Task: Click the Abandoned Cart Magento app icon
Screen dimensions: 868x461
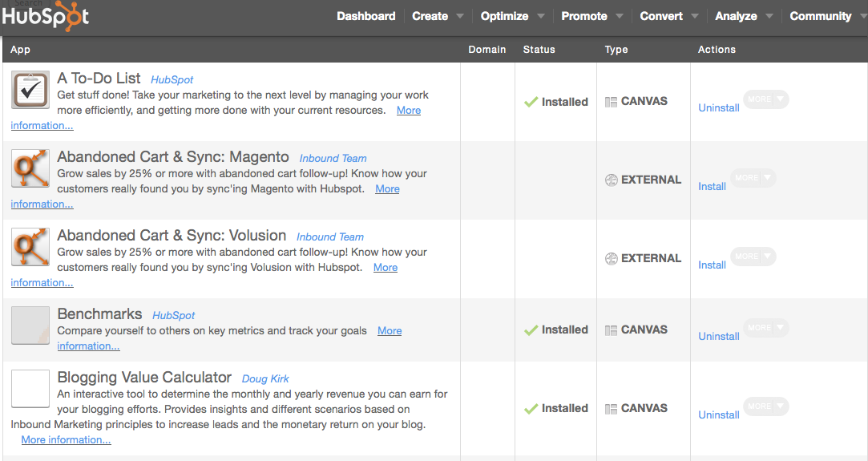Action: (30, 169)
